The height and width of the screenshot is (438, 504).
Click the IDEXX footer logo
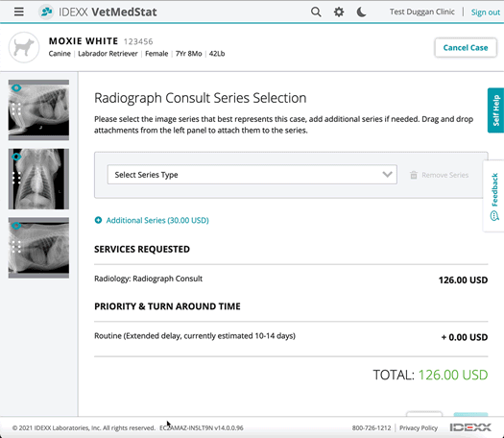(470, 427)
